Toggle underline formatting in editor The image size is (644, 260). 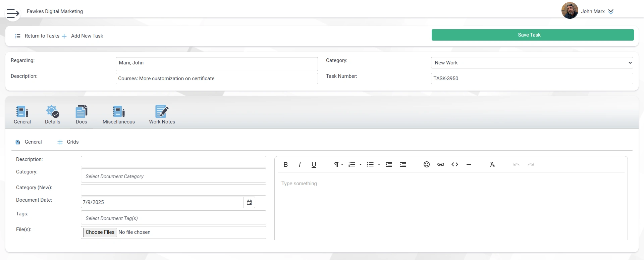(x=314, y=164)
